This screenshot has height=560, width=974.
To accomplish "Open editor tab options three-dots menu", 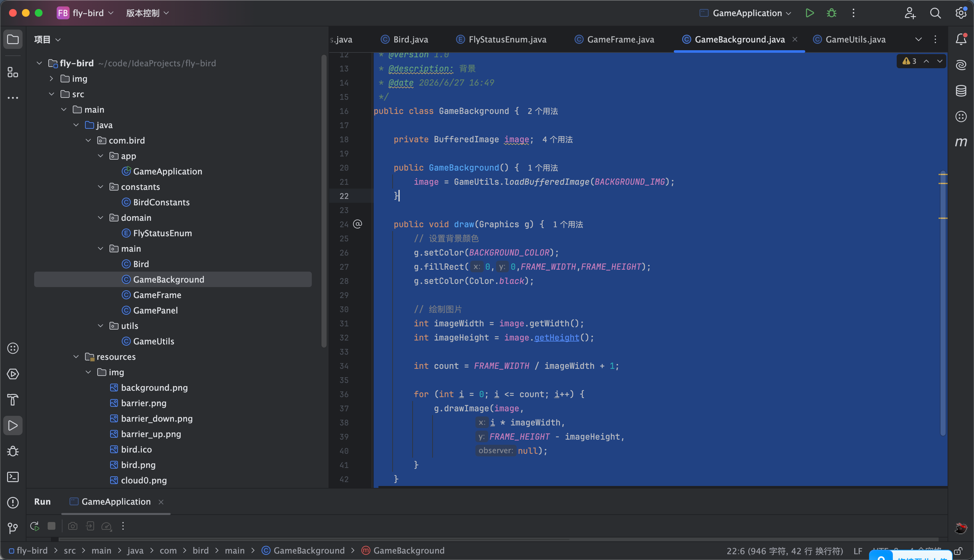I will (935, 39).
